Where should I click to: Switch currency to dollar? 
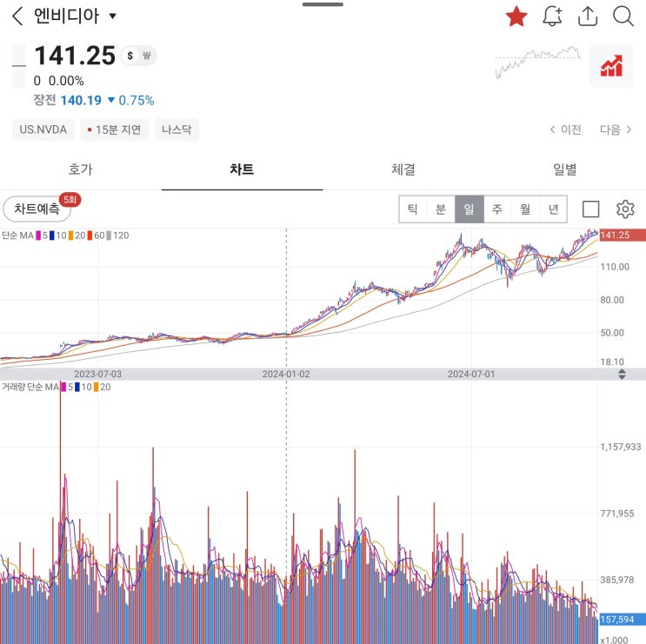(x=130, y=56)
